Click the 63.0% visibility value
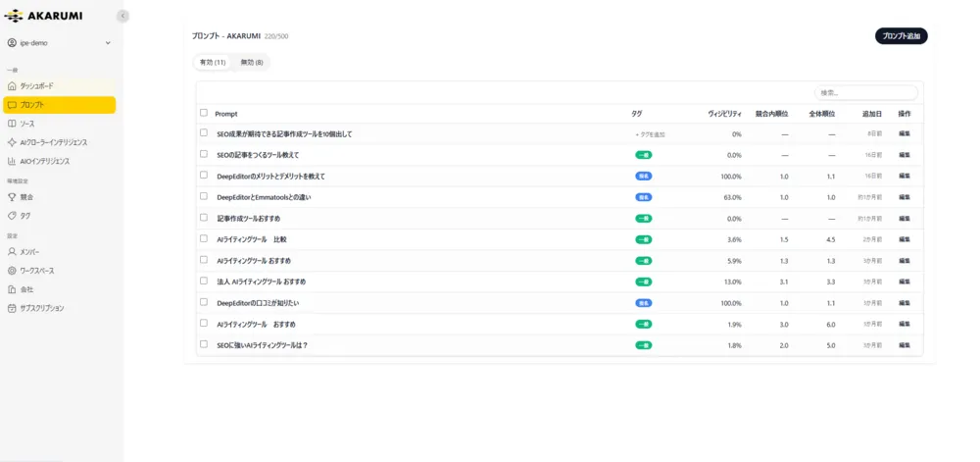Image resolution: width=980 pixels, height=462 pixels. coord(731,197)
